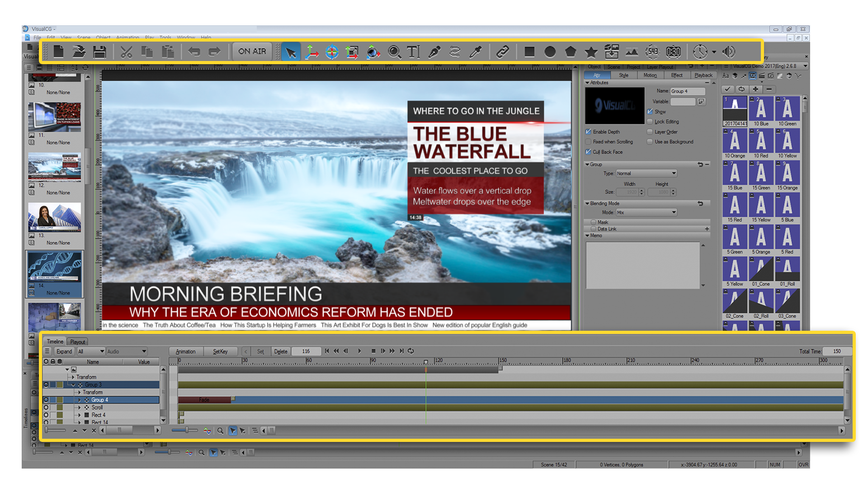
Task: Click the timeline Delete button
Action: [x=281, y=351]
